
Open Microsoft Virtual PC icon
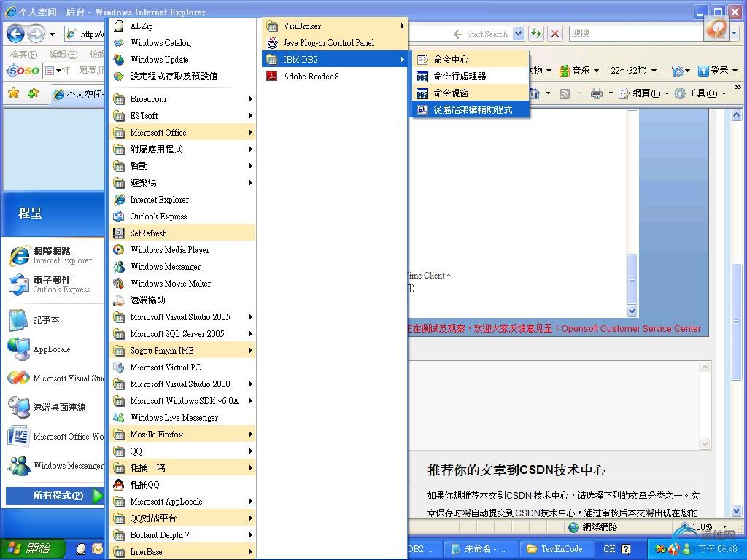point(119,367)
